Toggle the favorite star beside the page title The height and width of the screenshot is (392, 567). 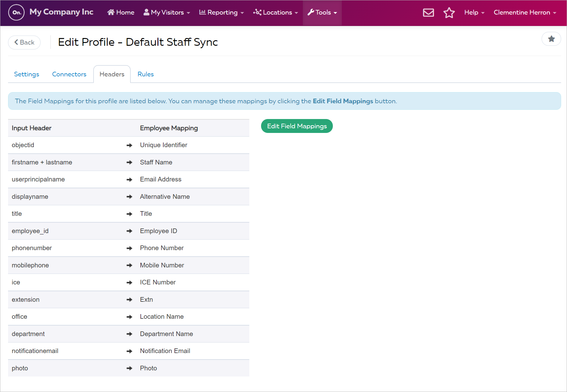[x=552, y=39]
